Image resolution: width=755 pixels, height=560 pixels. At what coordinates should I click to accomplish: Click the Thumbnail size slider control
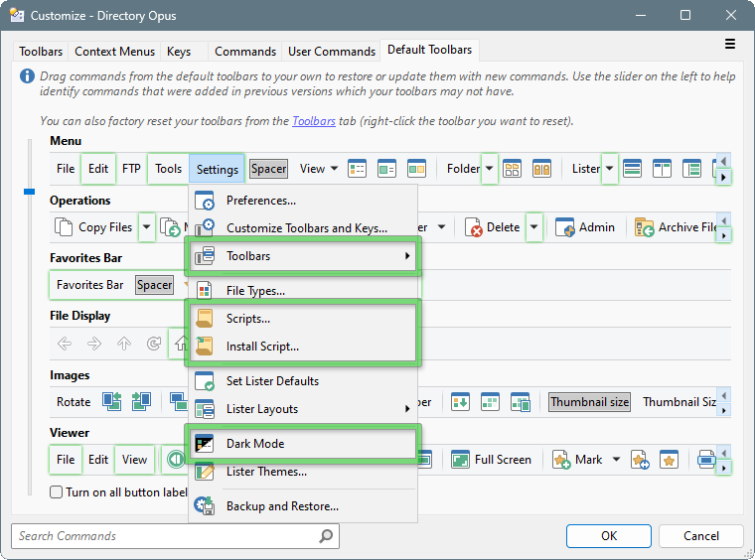(589, 402)
